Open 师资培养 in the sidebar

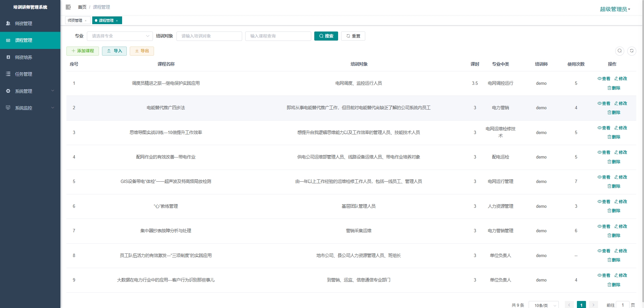(x=30, y=57)
